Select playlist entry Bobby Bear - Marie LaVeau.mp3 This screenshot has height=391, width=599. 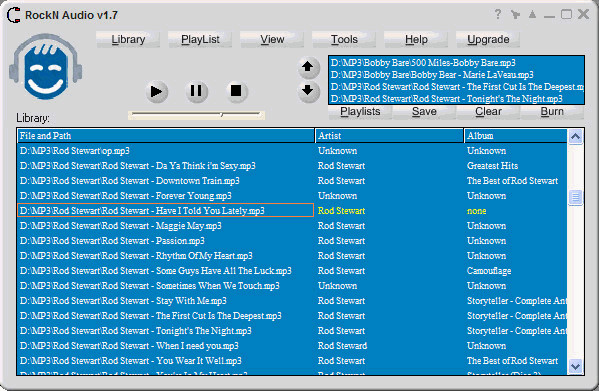(457, 74)
